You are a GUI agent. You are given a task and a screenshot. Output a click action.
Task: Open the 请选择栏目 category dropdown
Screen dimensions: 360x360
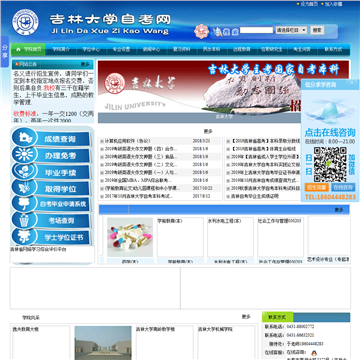click(291, 30)
